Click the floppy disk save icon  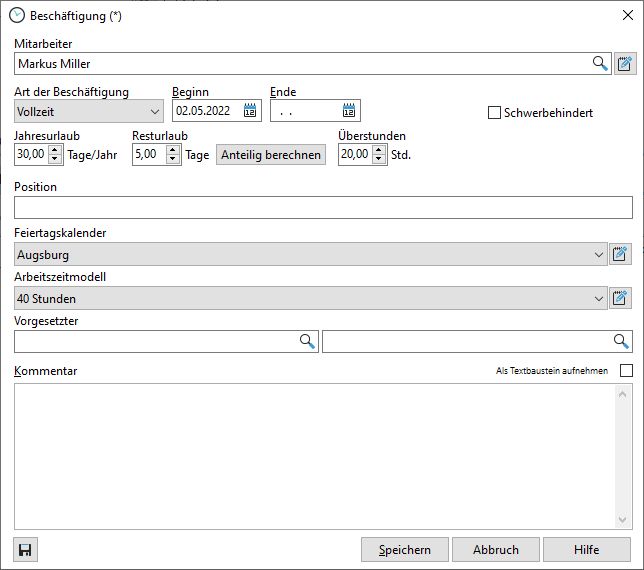tap(25, 550)
